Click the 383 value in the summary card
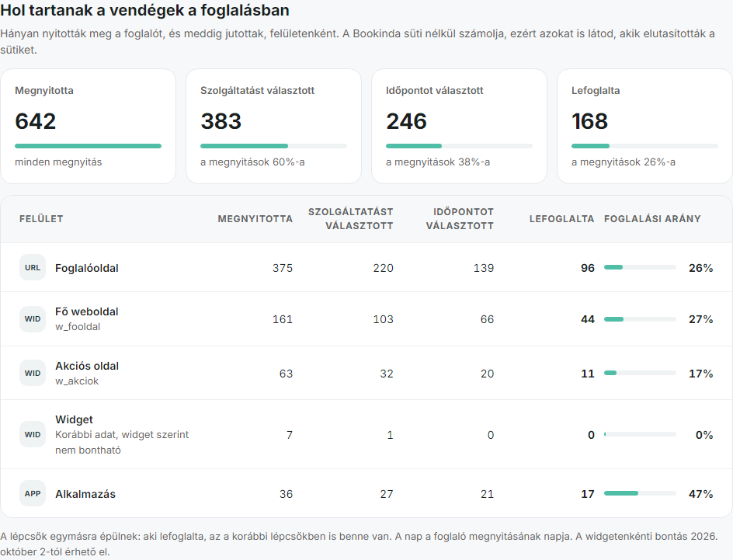Viewport: 733px width, 560px height. pyautogui.click(x=221, y=121)
